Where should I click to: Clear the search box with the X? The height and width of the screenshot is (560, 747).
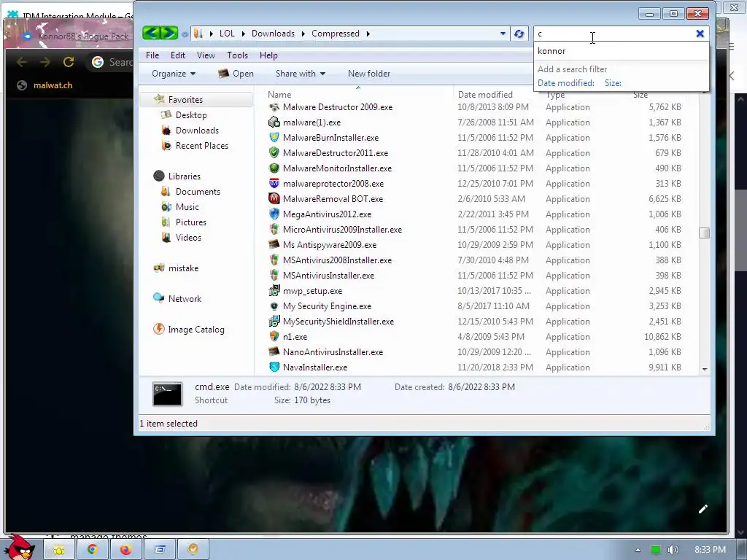point(700,34)
